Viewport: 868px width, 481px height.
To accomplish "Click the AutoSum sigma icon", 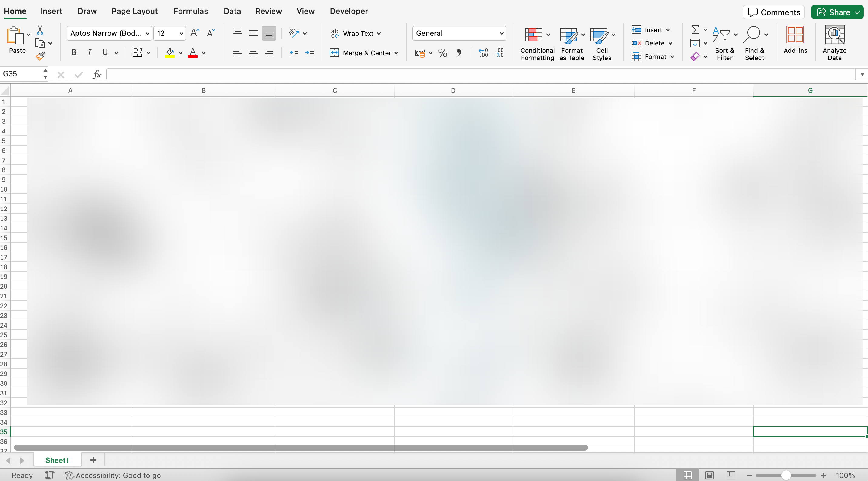I will point(694,30).
